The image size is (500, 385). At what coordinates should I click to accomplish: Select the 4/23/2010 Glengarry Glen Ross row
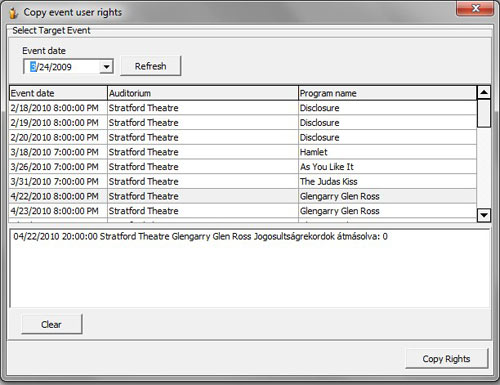tap(243, 211)
